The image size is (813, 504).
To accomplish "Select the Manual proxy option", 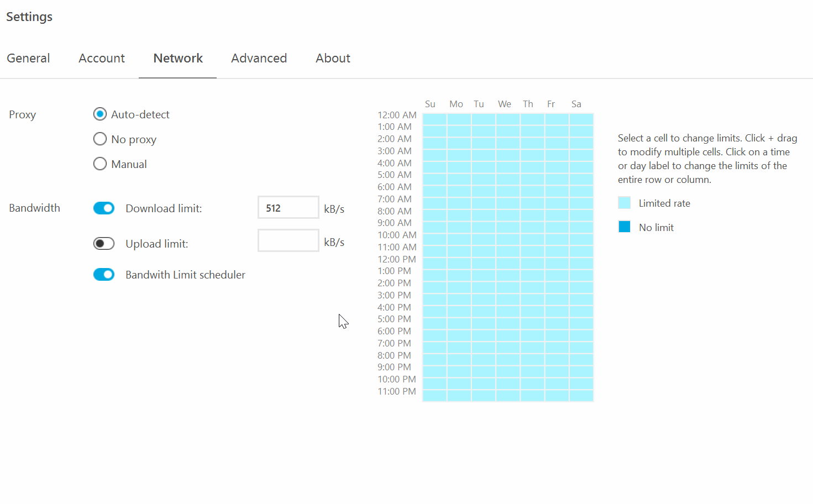I will click(x=100, y=164).
